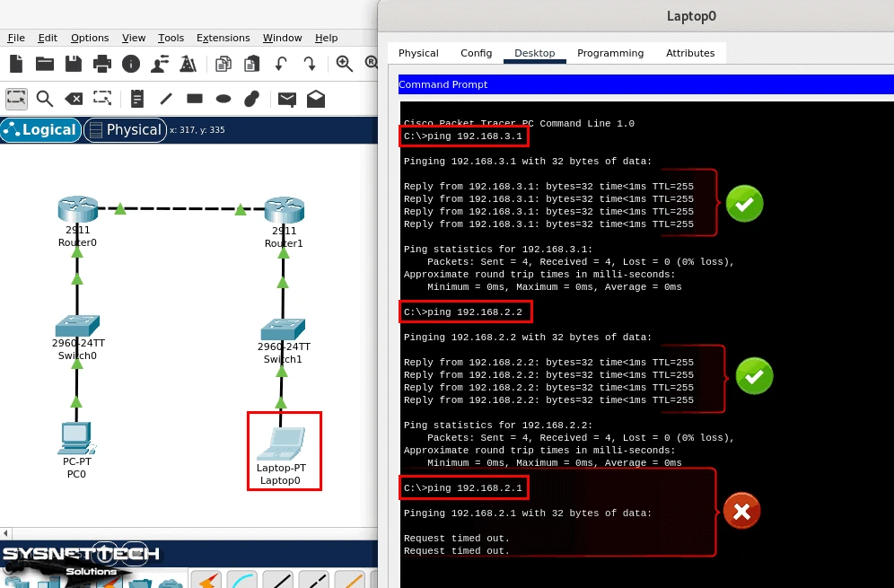
Task: Select the Draw Rectangle tool
Action: coord(195,99)
